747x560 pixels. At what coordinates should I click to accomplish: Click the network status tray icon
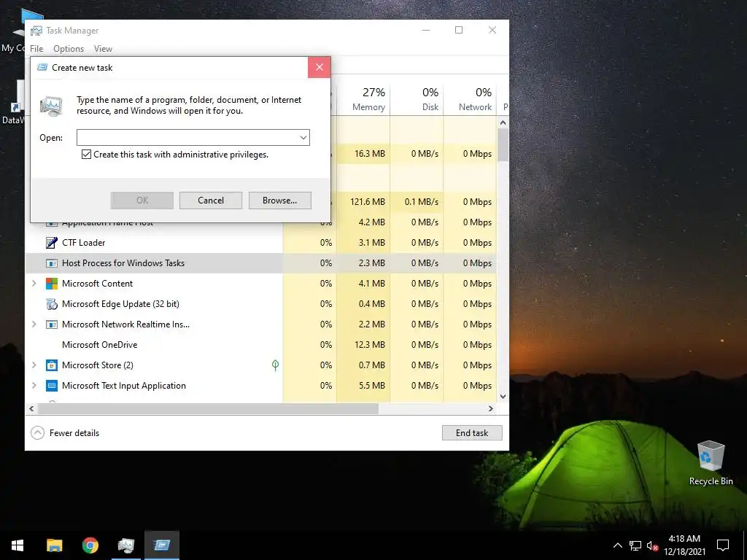pos(635,545)
